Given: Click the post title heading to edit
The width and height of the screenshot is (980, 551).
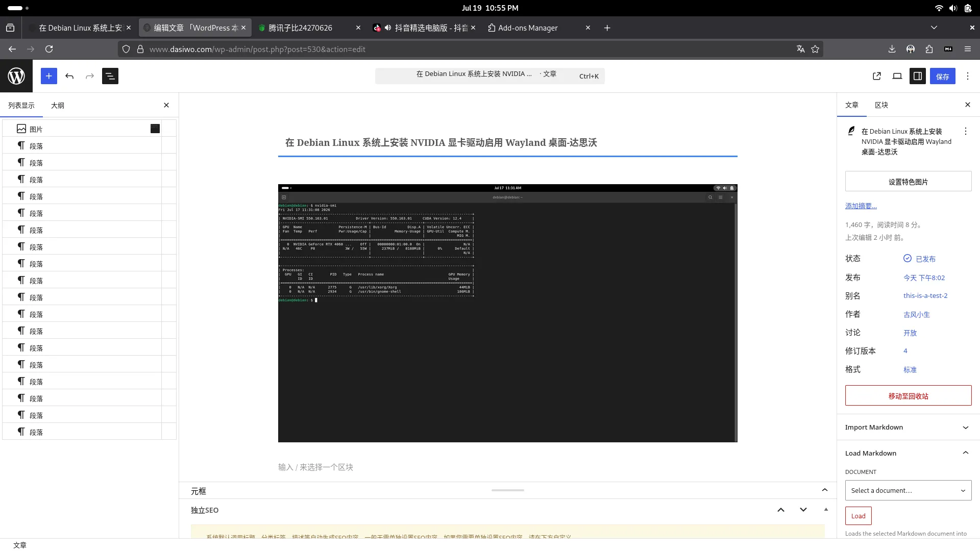Looking at the screenshot, I should pos(441,142).
